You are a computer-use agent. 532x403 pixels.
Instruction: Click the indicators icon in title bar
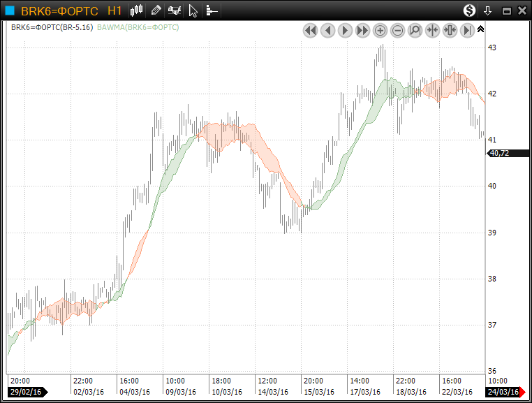(x=175, y=10)
